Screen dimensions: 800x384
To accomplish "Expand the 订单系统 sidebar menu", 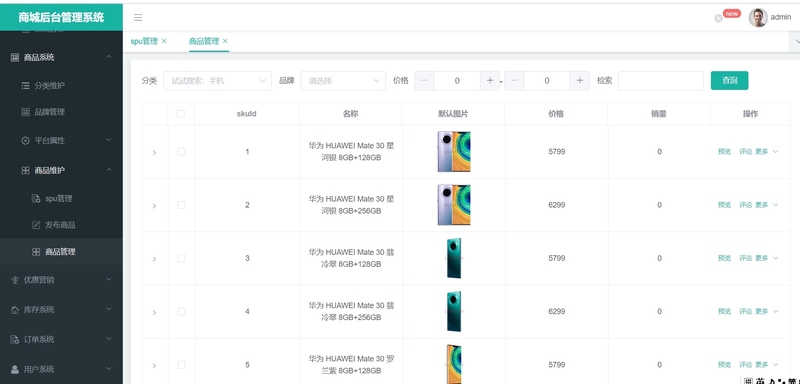I will [61, 339].
